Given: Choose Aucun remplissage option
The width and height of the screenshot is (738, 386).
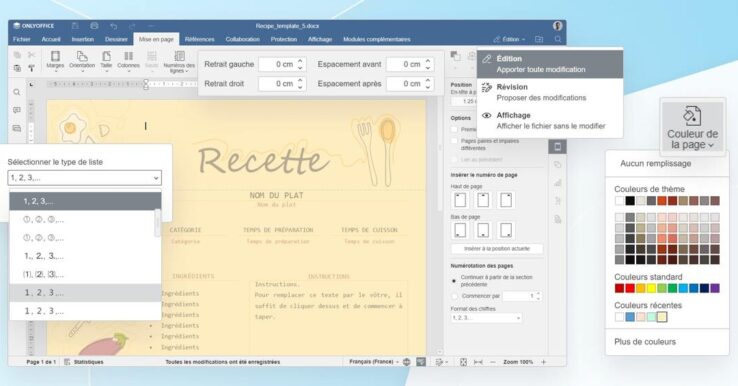Looking at the screenshot, I should (656, 163).
